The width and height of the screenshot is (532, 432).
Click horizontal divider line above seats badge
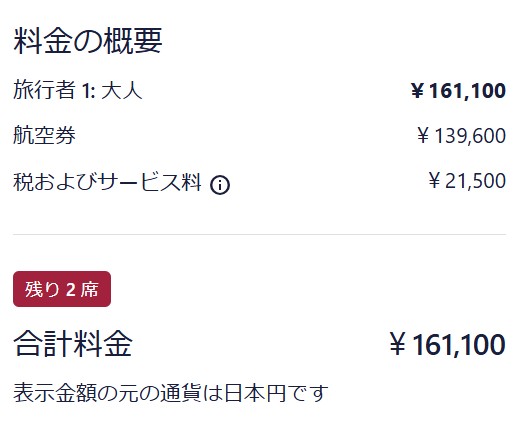point(260,234)
